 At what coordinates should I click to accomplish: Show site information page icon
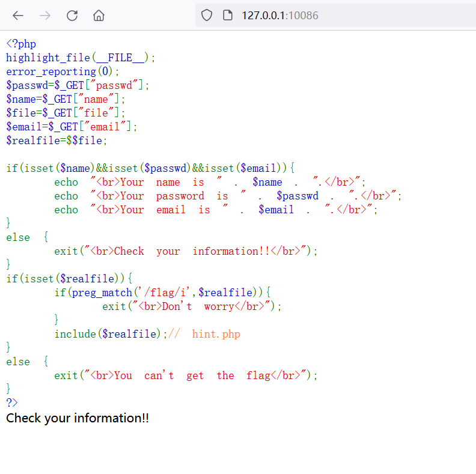coord(227,16)
